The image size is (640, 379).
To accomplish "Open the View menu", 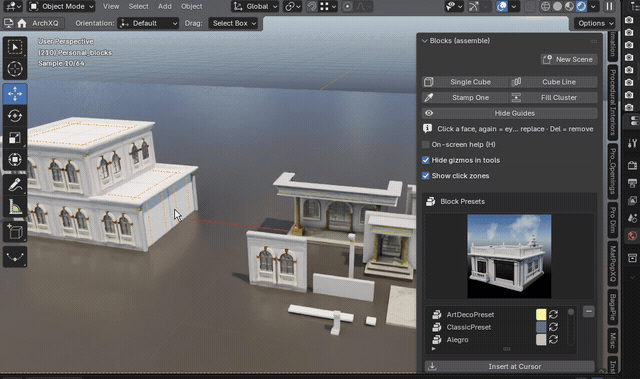I will point(111,7).
